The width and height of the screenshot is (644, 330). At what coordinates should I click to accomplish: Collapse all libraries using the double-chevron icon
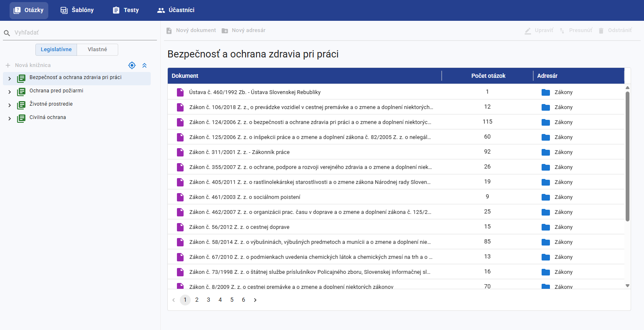coord(144,65)
